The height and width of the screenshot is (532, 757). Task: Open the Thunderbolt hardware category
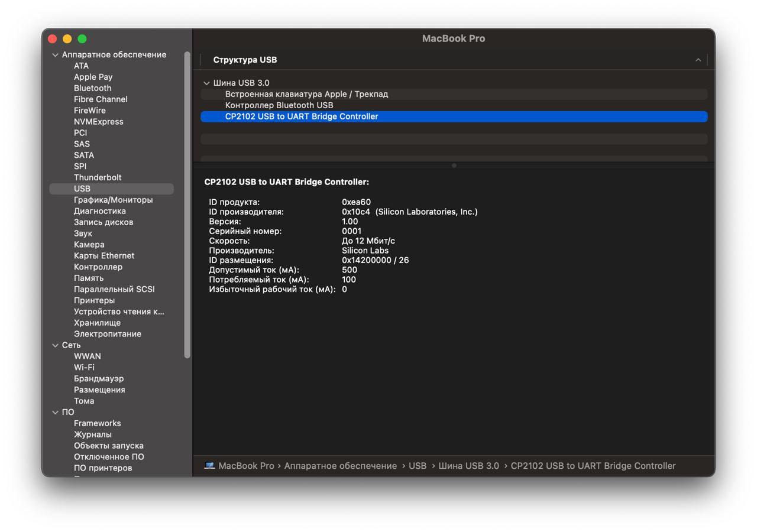pyautogui.click(x=98, y=177)
